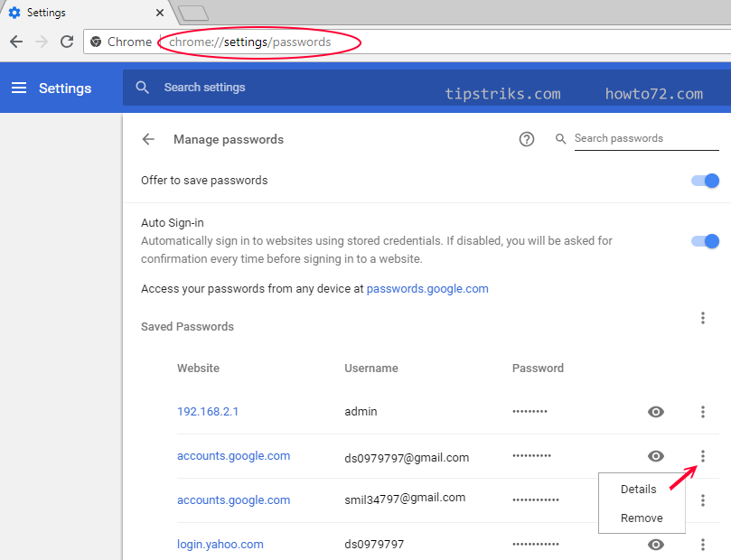Open the 192.168.2.1 website link
This screenshot has height=560, width=731.
tap(208, 412)
